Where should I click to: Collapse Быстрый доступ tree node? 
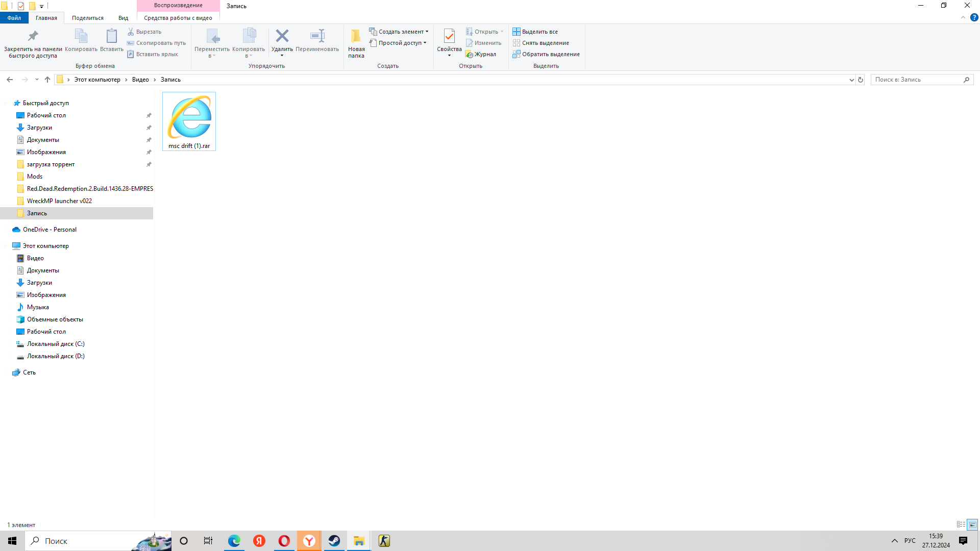tap(6, 103)
